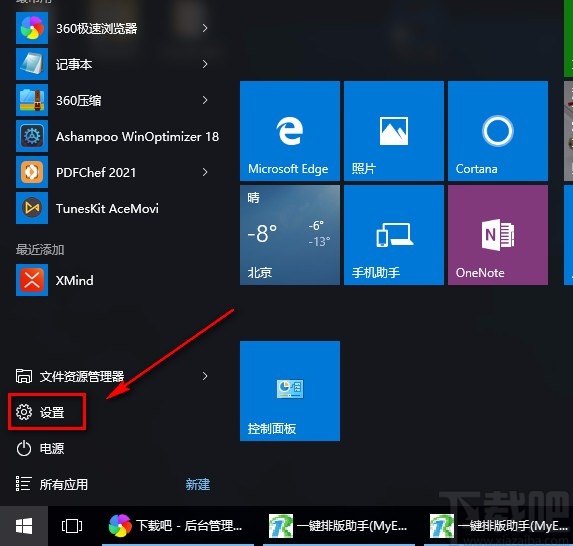
Task: Open the 360压缩 app icon
Action: 32,100
